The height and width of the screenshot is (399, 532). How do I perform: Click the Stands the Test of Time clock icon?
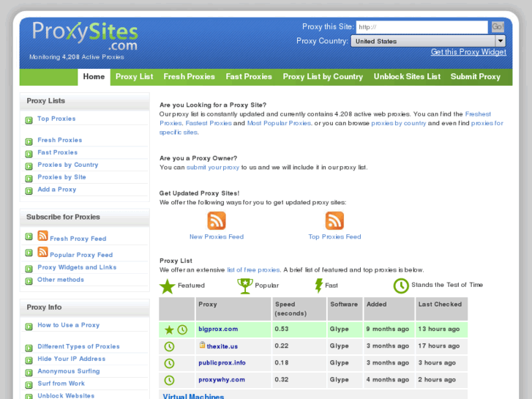tap(401, 286)
